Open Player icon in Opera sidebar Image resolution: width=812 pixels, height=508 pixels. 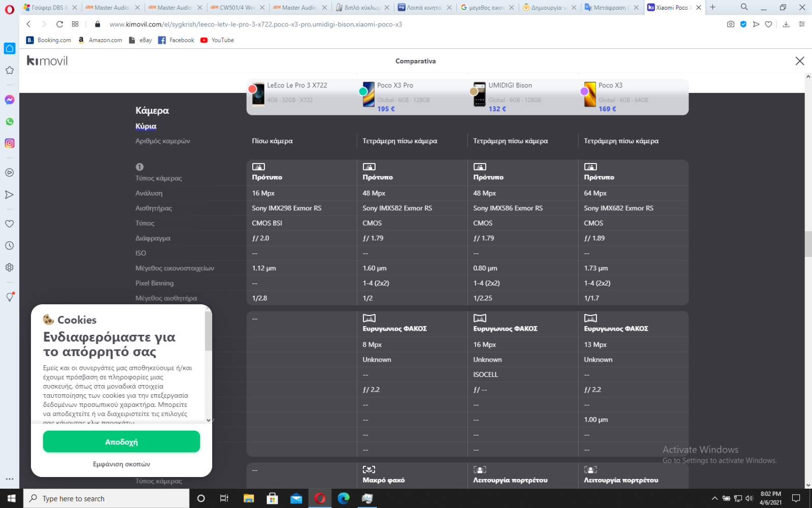click(x=9, y=173)
